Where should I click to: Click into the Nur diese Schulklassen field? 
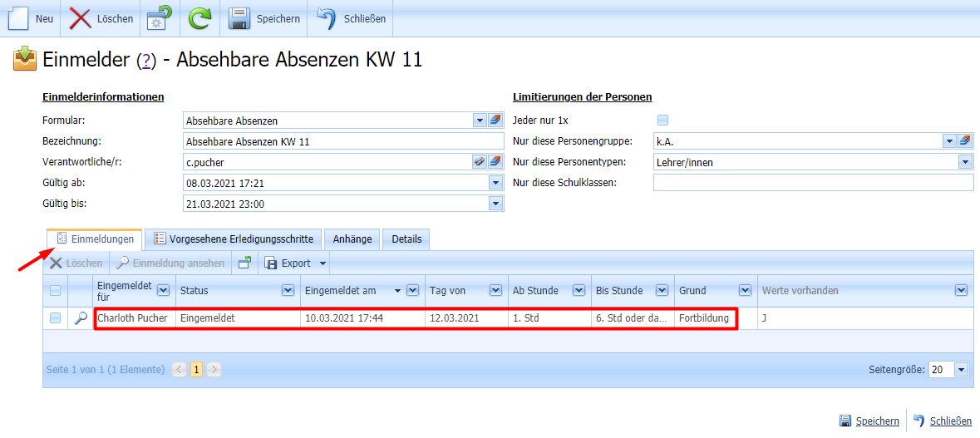(812, 183)
